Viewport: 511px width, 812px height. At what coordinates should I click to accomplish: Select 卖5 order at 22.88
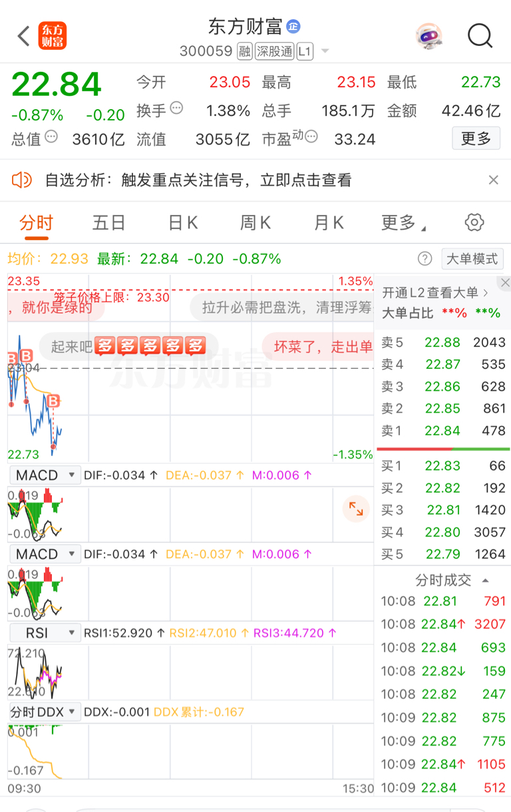[443, 342]
